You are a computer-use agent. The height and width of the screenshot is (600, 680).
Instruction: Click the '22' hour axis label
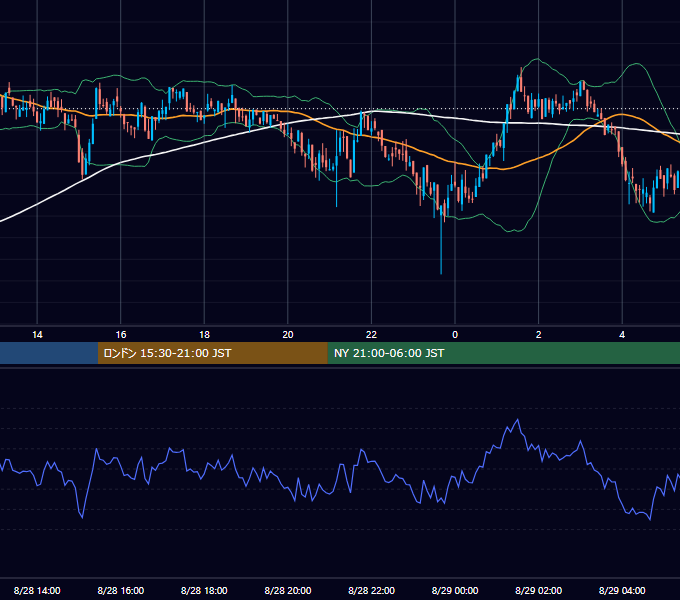pos(371,335)
